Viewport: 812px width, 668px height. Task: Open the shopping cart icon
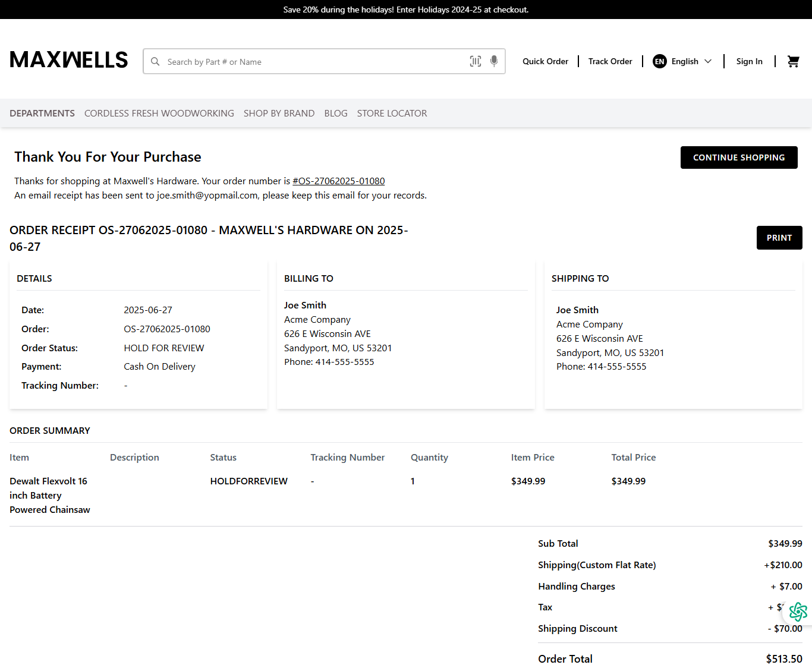[x=793, y=61]
